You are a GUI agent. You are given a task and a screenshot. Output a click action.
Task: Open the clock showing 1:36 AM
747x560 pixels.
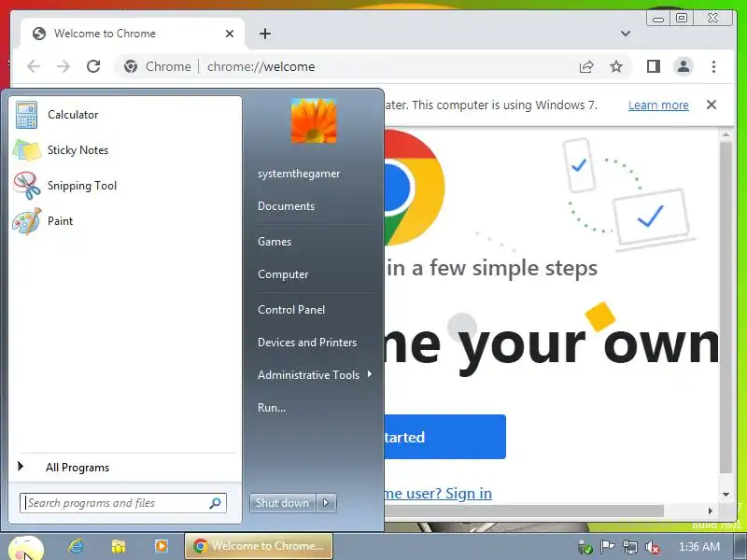pyautogui.click(x=698, y=547)
